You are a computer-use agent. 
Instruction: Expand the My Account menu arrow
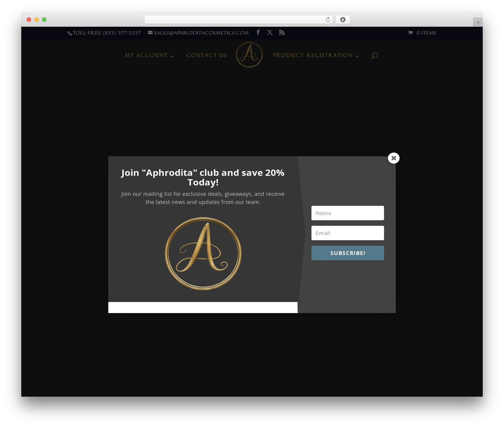point(172,56)
